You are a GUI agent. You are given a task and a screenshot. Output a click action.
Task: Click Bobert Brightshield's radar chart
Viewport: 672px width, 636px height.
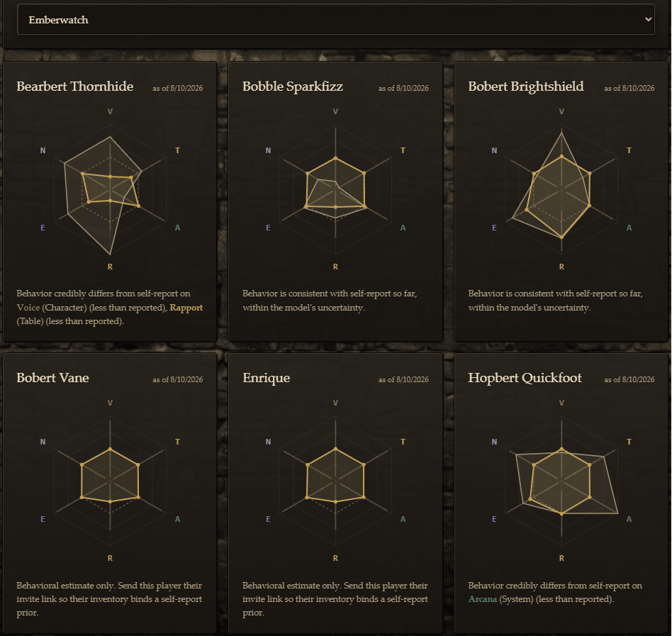click(561, 189)
